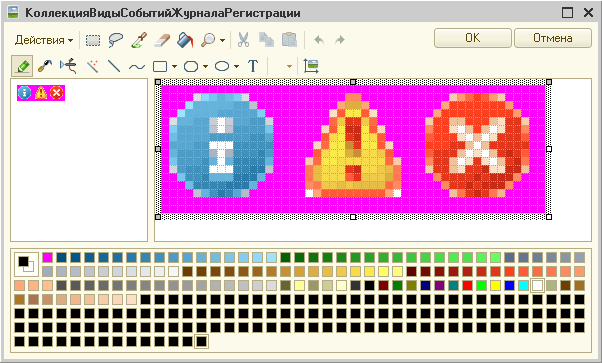Select the Curve line tool

coord(137,67)
